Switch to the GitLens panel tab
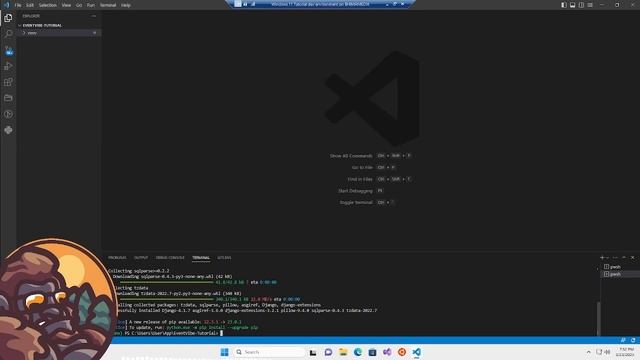Screen dimensions: 640x360 pos(224,258)
